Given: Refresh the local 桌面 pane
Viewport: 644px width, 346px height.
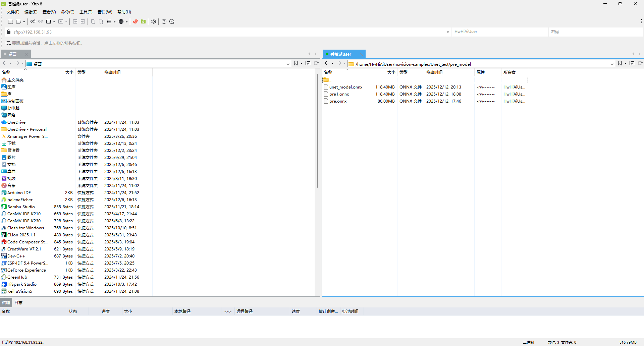Looking at the screenshot, I should coord(316,63).
